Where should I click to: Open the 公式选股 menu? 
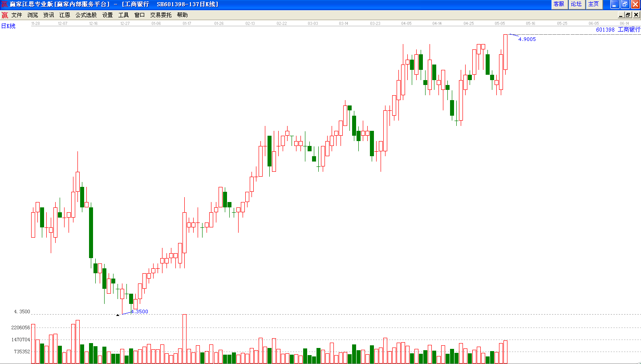pos(86,15)
